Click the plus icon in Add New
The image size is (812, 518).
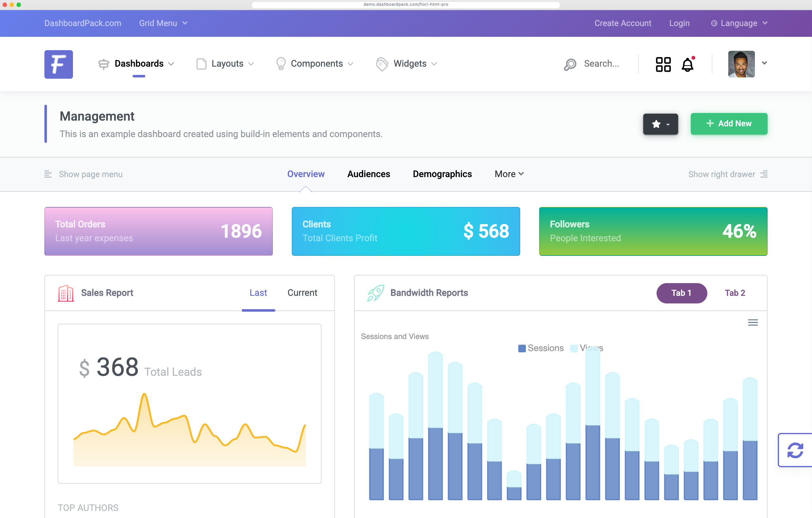[710, 123]
